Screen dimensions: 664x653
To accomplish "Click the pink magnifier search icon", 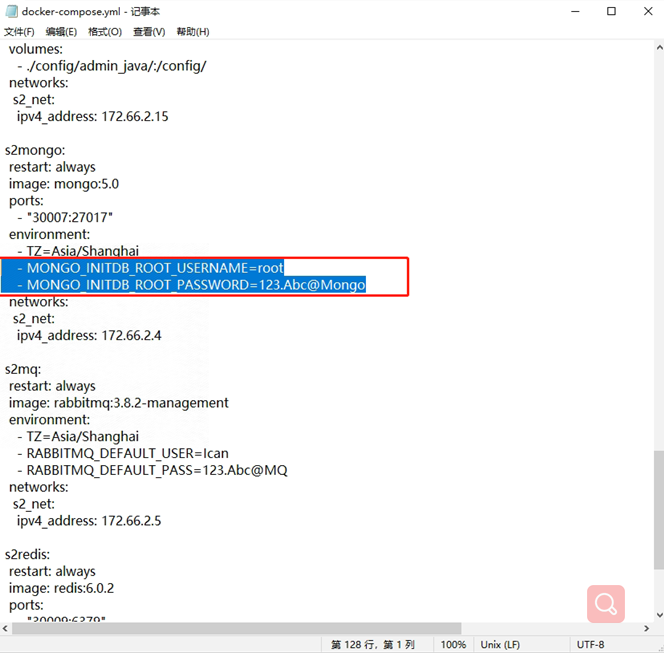I will pos(606,604).
